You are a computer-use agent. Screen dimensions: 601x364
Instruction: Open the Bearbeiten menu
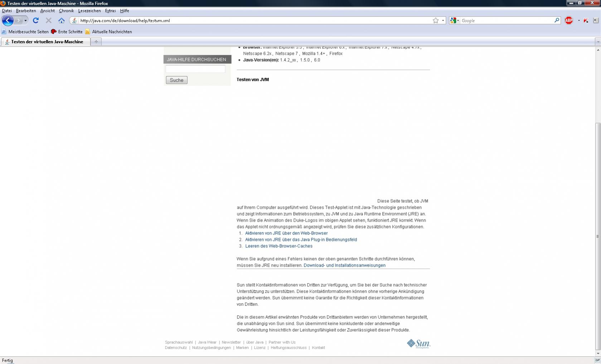(26, 11)
